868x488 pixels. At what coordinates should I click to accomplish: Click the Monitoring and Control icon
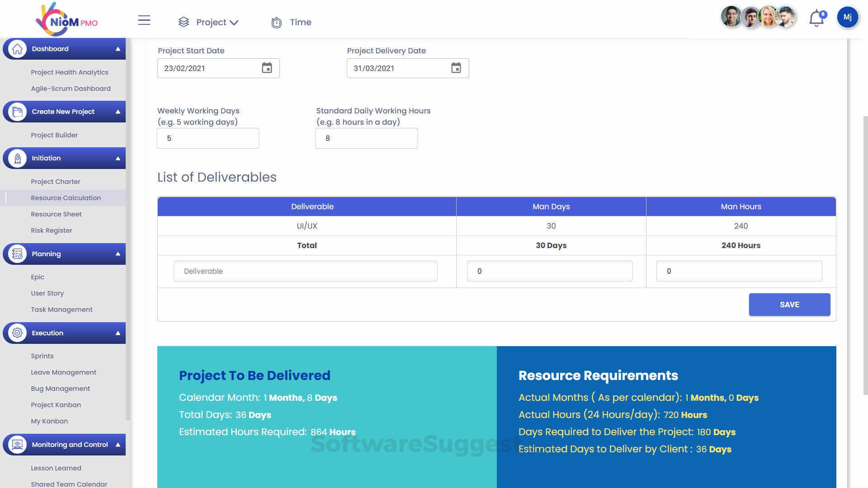coord(17,444)
